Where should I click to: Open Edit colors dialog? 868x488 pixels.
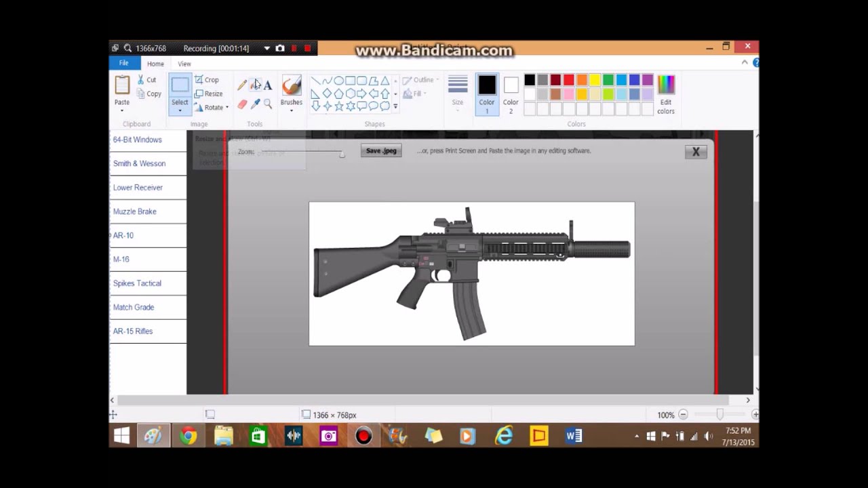pos(666,95)
